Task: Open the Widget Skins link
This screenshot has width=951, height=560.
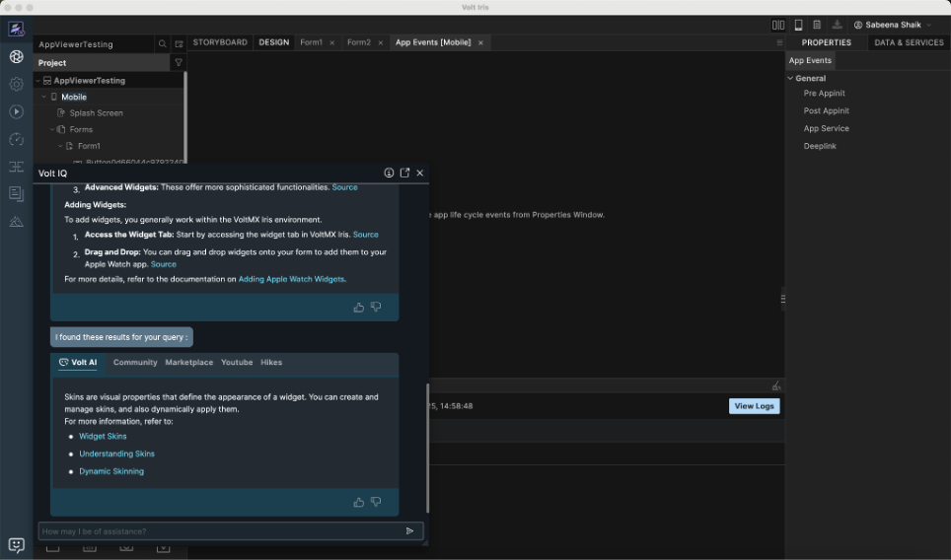Action: click(103, 437)
